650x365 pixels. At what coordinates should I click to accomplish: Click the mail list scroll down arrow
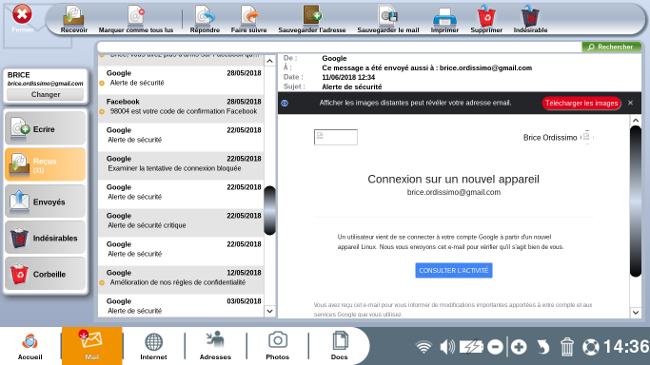coord(270,311)
